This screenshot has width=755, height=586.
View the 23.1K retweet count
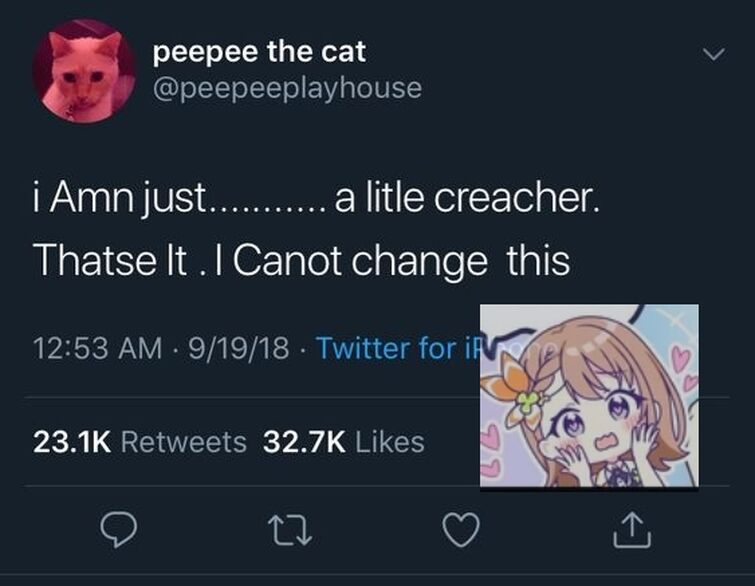(x=72, y=442)
